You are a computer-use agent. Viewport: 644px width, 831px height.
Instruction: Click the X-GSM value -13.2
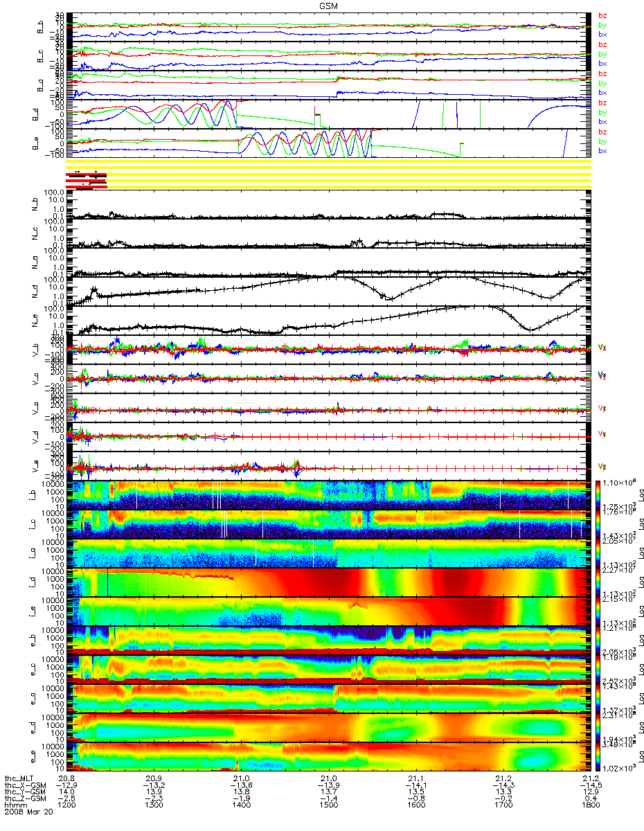153,786
